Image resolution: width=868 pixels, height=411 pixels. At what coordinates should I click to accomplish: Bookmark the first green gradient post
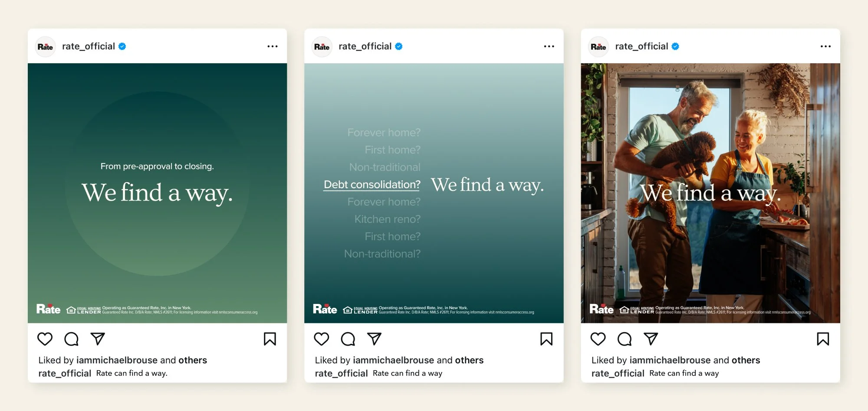270,339
